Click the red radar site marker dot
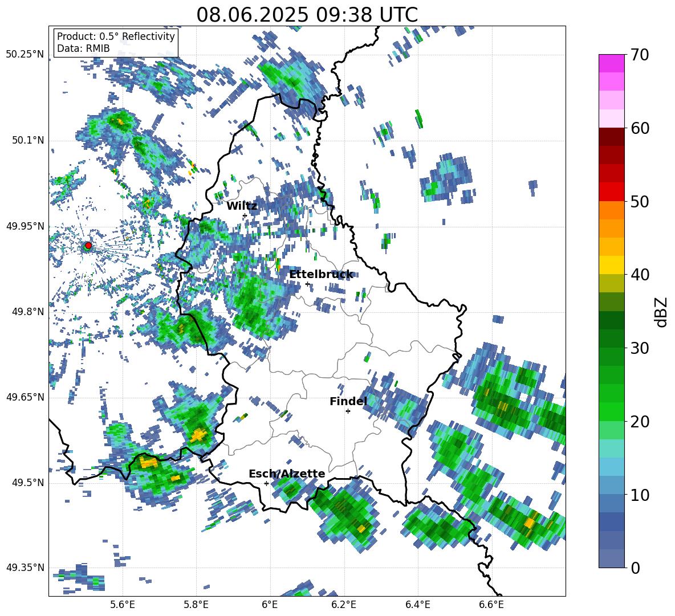 88,246
